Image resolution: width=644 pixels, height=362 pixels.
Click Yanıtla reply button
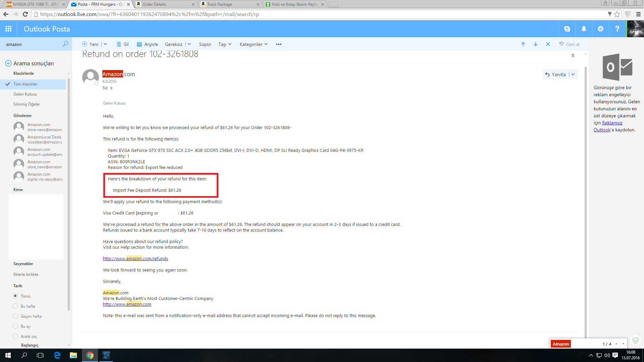pos(555,74)
